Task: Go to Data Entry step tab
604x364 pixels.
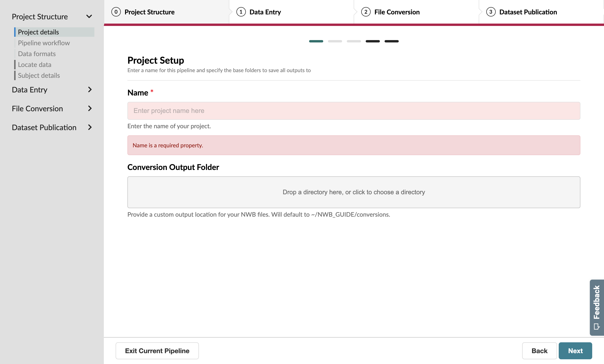Action: [291, 12]
